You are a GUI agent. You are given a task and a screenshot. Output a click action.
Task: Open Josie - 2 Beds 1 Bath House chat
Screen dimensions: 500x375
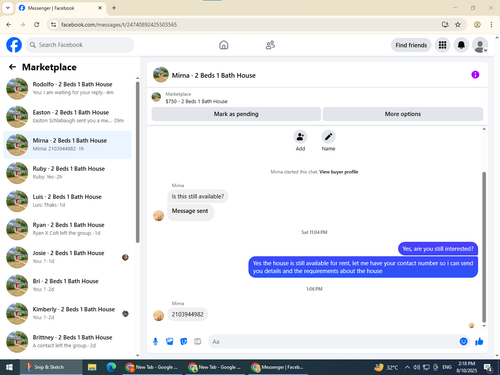point(67,257)
